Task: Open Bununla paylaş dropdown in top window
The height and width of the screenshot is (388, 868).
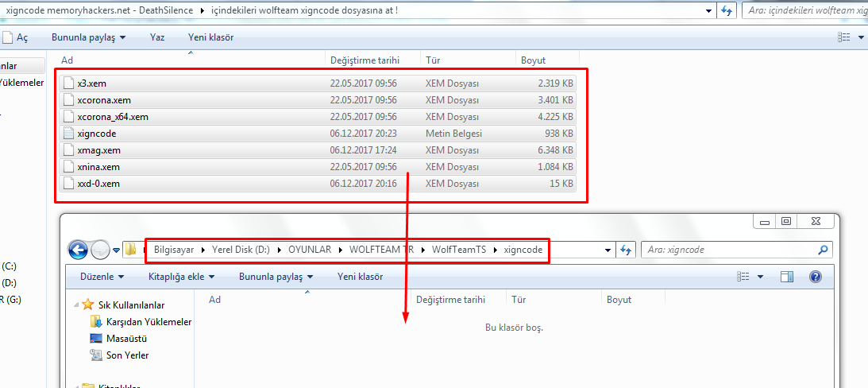Action: pos(89,37)
